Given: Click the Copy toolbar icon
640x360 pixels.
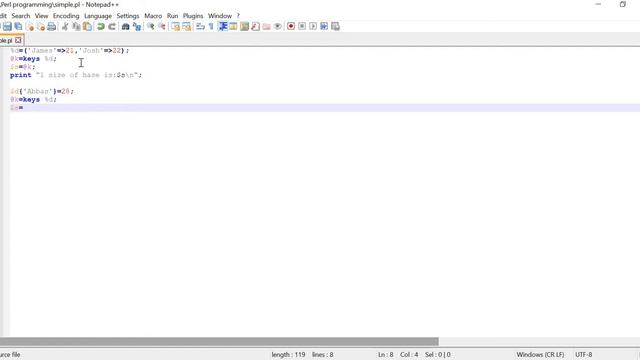Looking at the screenshot, I should (76, 27).
